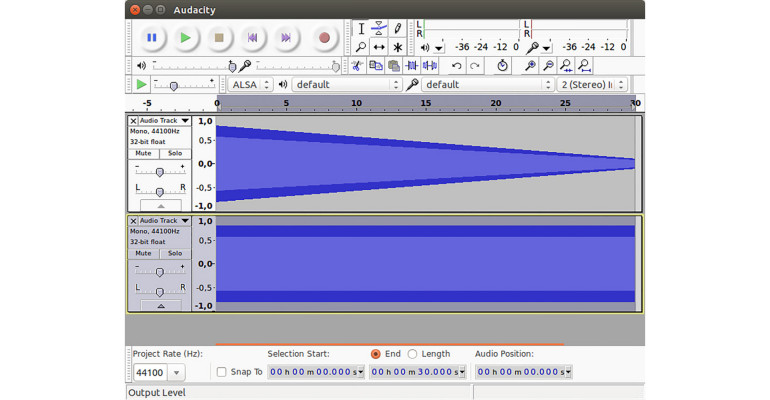Click timeline ruler at 15 seconds
Viewport: 770px width, 400px height.
click(x=426, y=104)
